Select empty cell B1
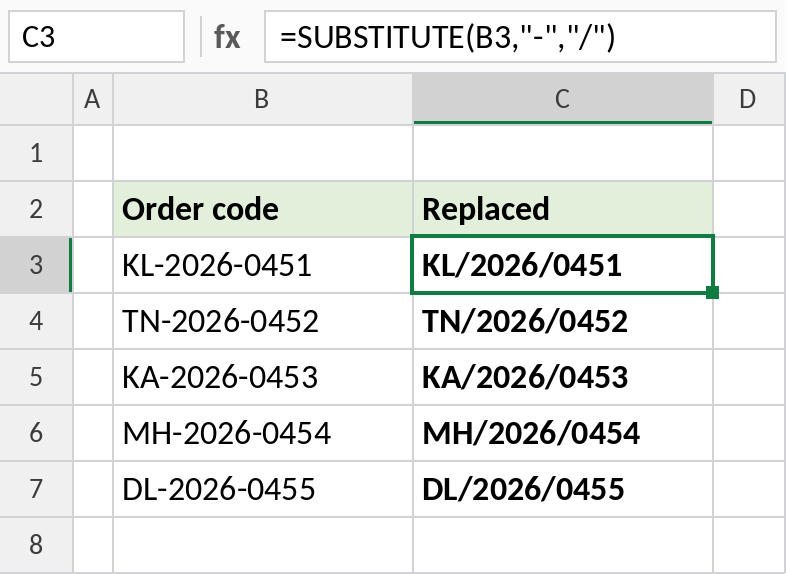786x574 pixels. point(263,153)
